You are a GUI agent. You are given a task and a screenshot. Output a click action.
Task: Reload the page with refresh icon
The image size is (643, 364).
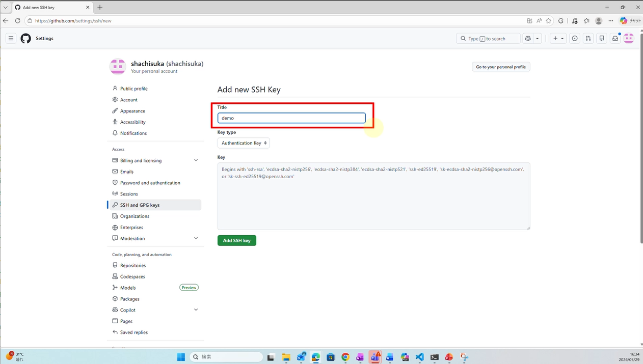pos(17,21)
